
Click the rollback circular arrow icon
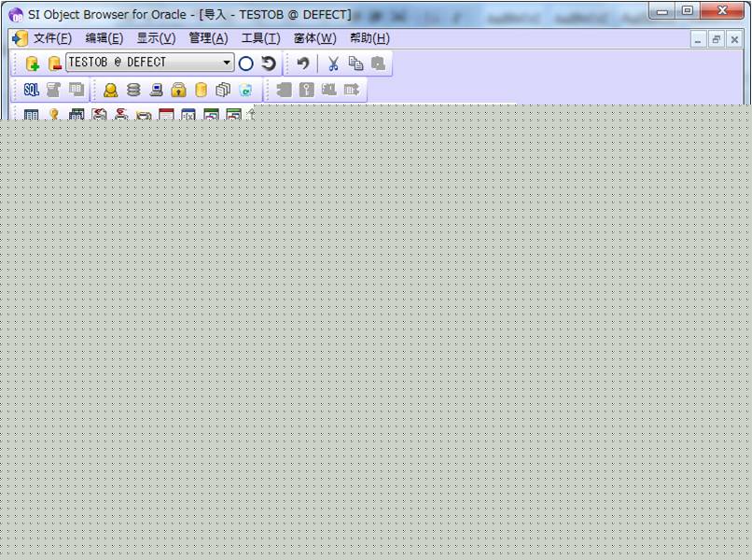tap(269, 63)
